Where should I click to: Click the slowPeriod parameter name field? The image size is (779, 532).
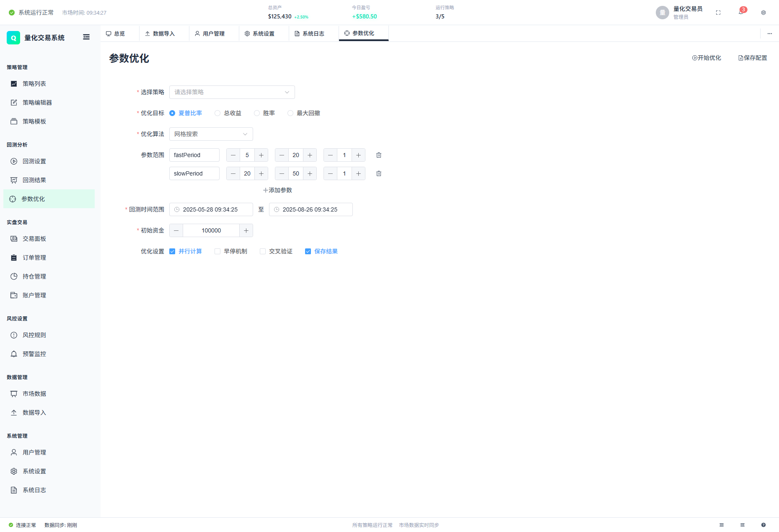click(x=194, y=173)
